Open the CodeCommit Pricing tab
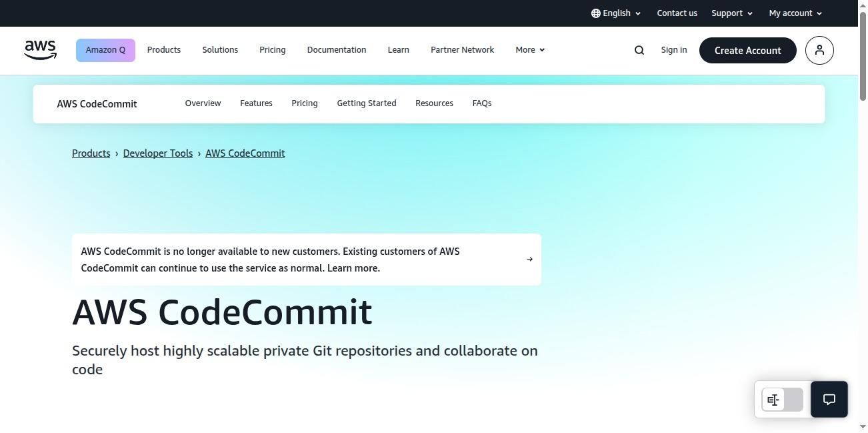Image resolution: width=868 pixels, height=433 pixels. (x=305, y=103)
